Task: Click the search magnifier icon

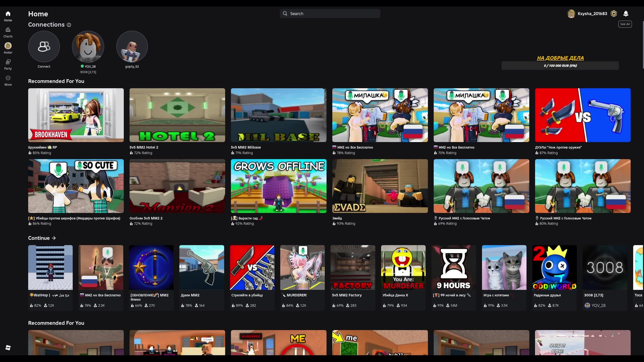Action: click(285, 14)
